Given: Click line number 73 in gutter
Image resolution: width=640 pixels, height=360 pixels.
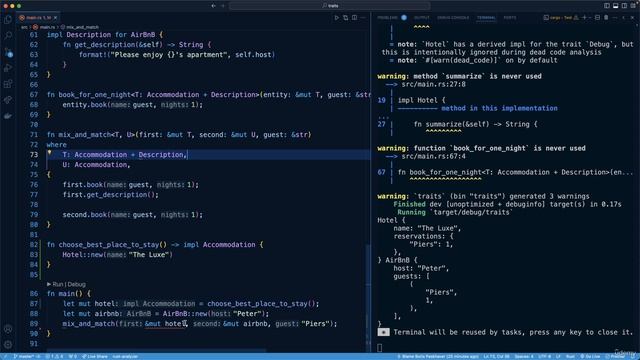Looking at the screenshot, I should pyautogui.click(x=33, y=155).
